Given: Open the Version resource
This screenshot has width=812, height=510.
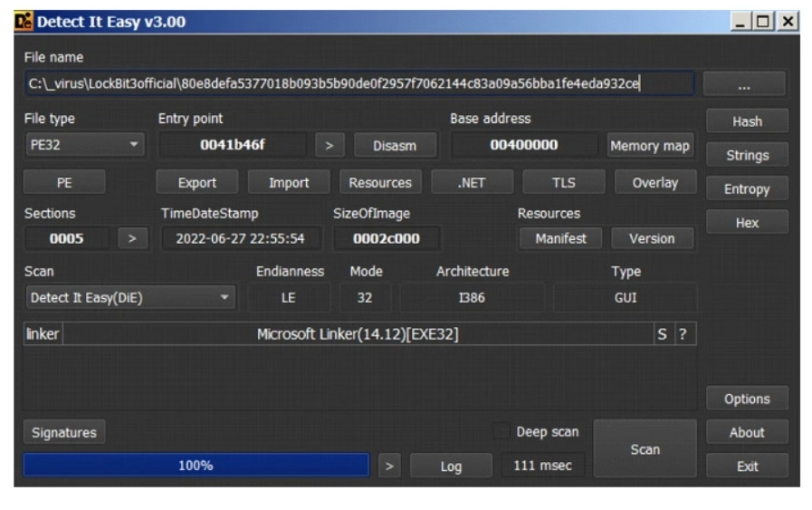Looking at the screenshot, I should 652,238.
